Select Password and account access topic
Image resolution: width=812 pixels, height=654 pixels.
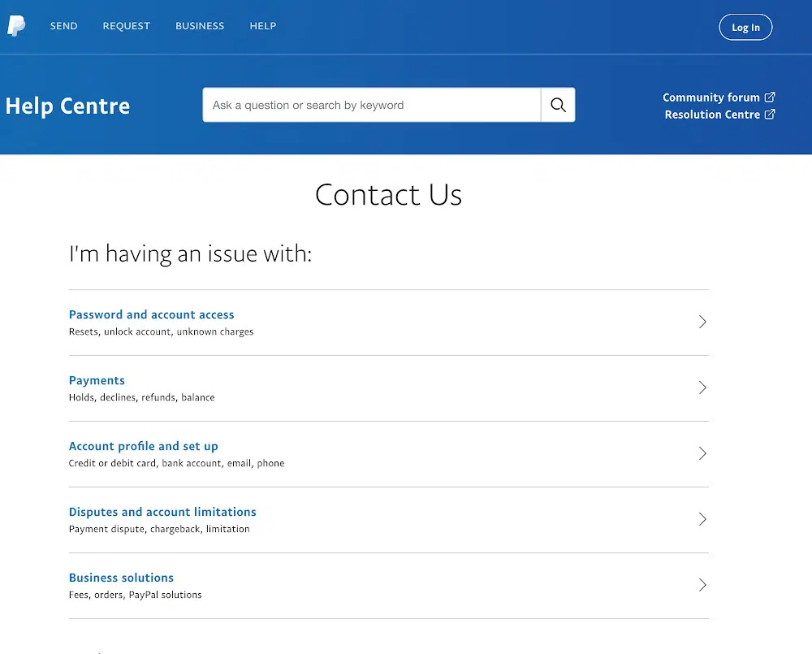(151, 314)
